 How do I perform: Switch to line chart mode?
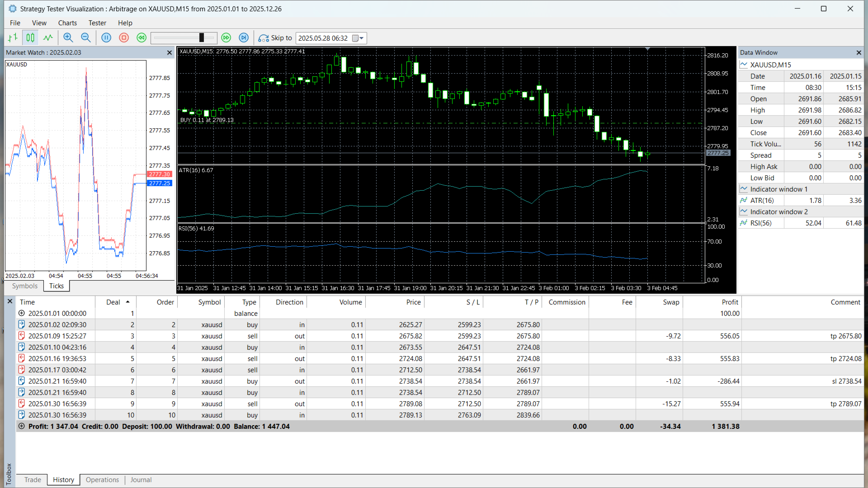point(48,38)
